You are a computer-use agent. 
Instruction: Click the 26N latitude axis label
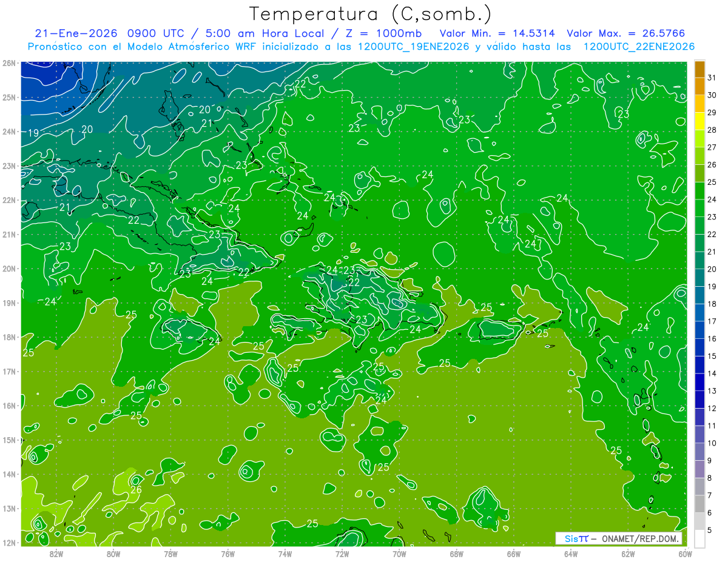9,63
